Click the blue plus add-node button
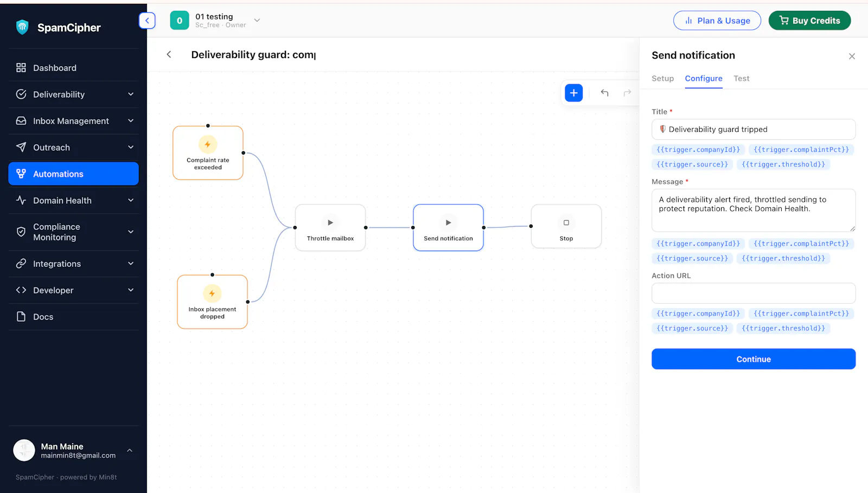This screenshot has height=493, width=868. coord(573,93)
